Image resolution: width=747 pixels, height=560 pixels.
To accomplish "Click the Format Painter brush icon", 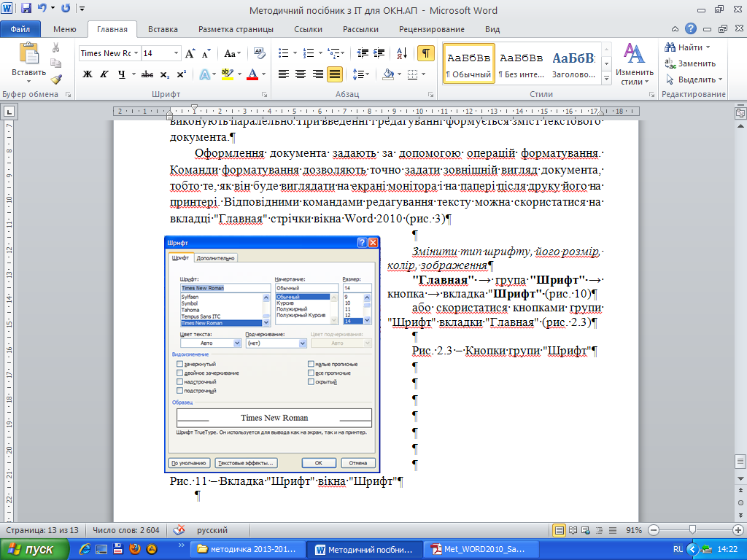I will tap(56, 79).
